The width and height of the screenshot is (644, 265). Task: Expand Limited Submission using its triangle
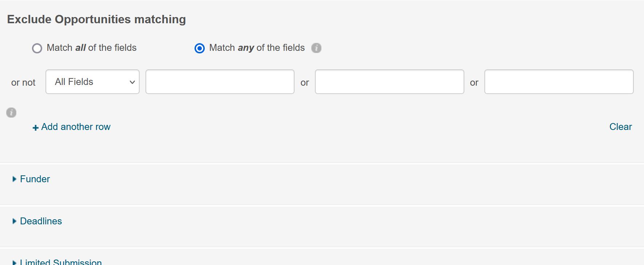[x=14, y=262]
